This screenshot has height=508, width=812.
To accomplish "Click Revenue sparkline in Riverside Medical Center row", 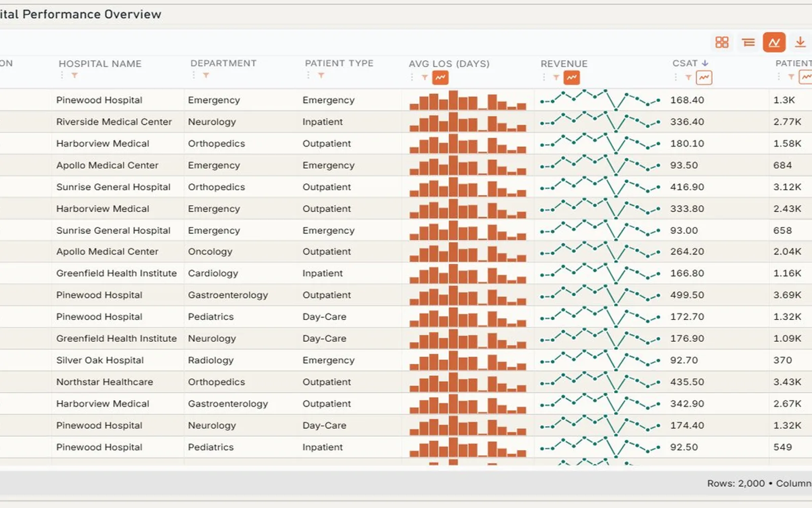I will tap(600, 122).
